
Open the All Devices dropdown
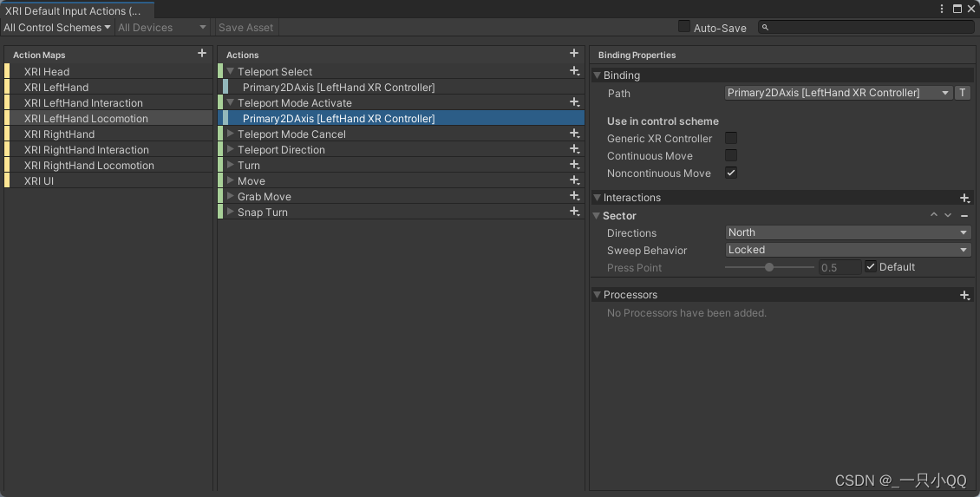click(x=162, y=28)
